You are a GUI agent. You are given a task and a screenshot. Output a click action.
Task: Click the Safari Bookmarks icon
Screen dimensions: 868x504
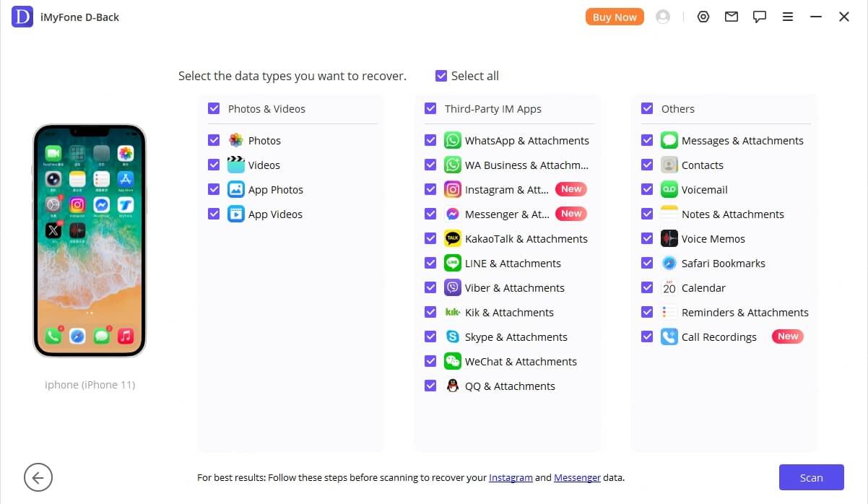(669, 263)
